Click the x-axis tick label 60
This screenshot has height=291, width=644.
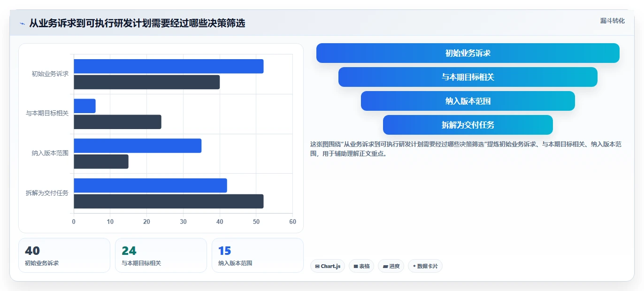tap(292, 222)
